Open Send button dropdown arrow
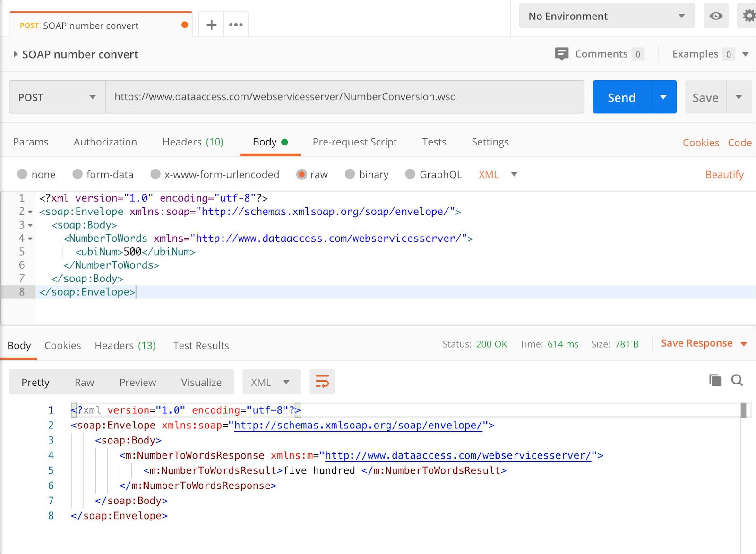The image size is (756, 554). point(663,97)
